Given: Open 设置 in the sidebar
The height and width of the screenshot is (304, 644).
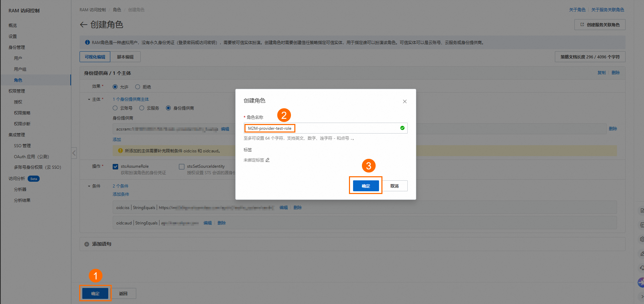Looking at the screenshot, I should (x=13, y=37).
